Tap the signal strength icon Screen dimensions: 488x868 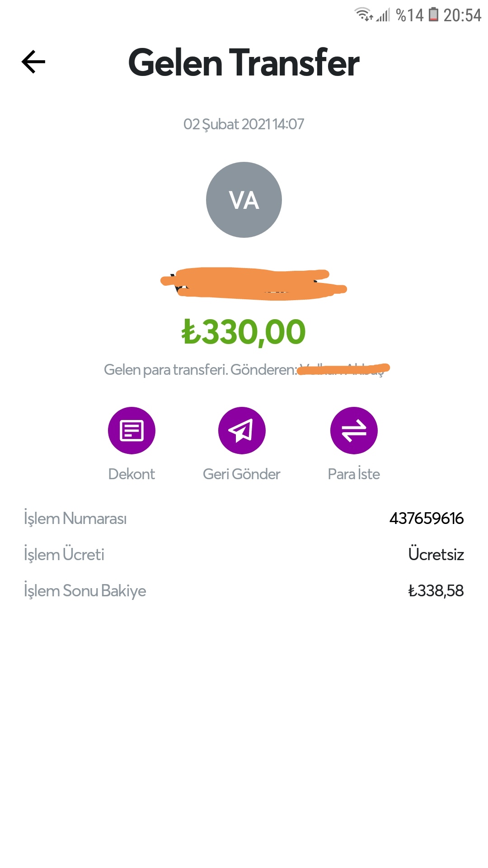click(383, 15)
